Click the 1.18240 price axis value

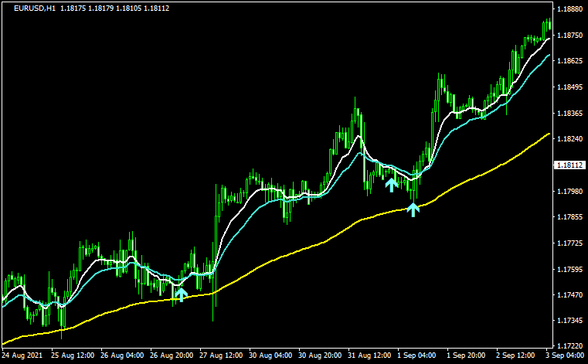569,139
